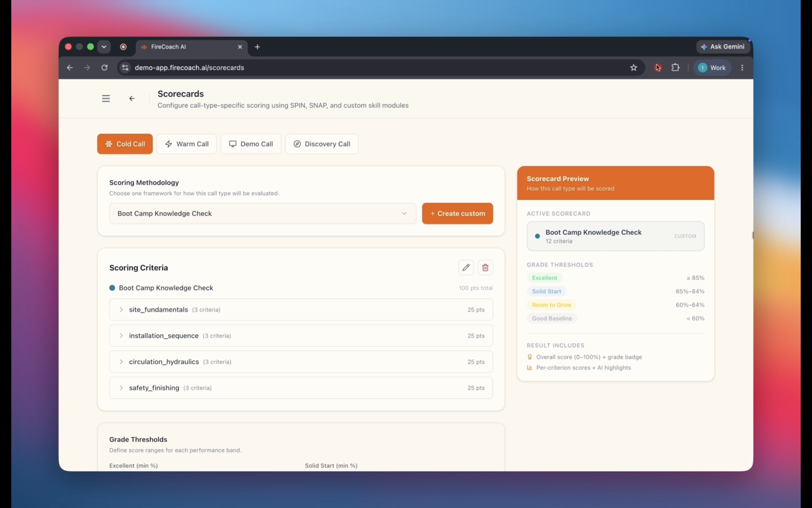Image resolution: width=812 pixels, height=508 pixels.
Task: Close the FireCoach AI tab
Action: (x=240, y=47)
